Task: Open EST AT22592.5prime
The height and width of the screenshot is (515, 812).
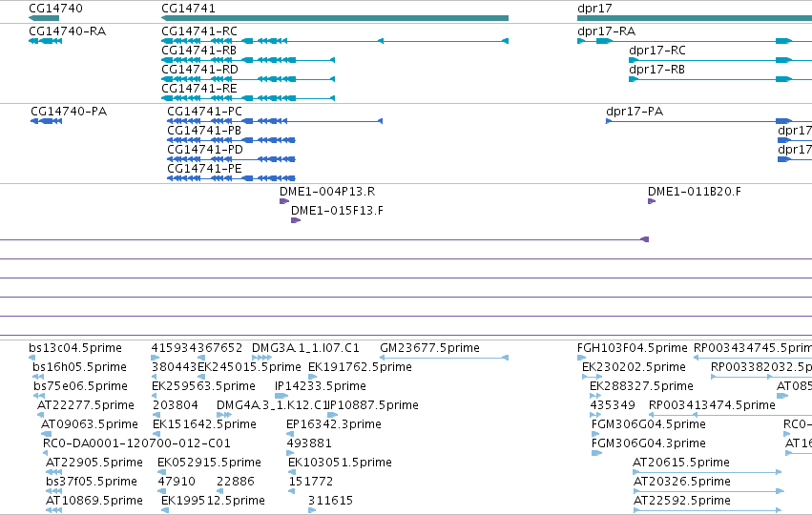Action: pos(682,501)
